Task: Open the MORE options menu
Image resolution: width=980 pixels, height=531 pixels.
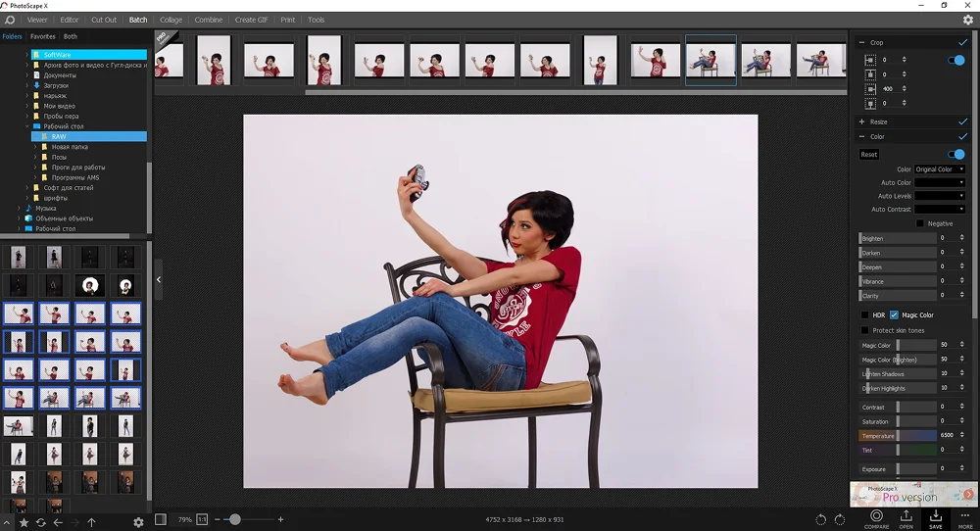Action: (965, 518)
